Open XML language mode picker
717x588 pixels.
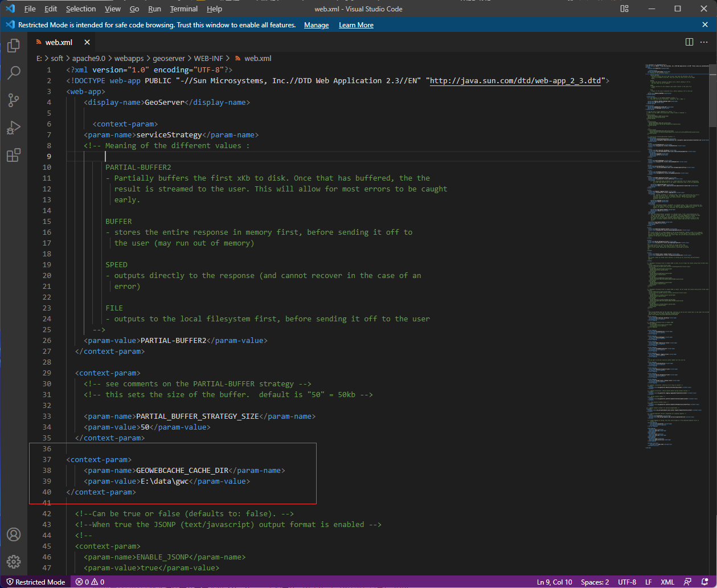[x=667, y=582]
